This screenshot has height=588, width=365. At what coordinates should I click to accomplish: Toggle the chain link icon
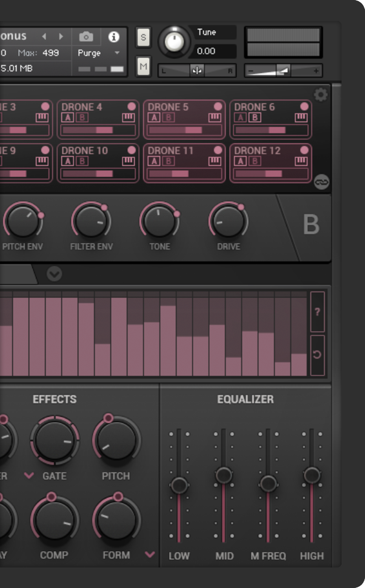tap(321, 182)
